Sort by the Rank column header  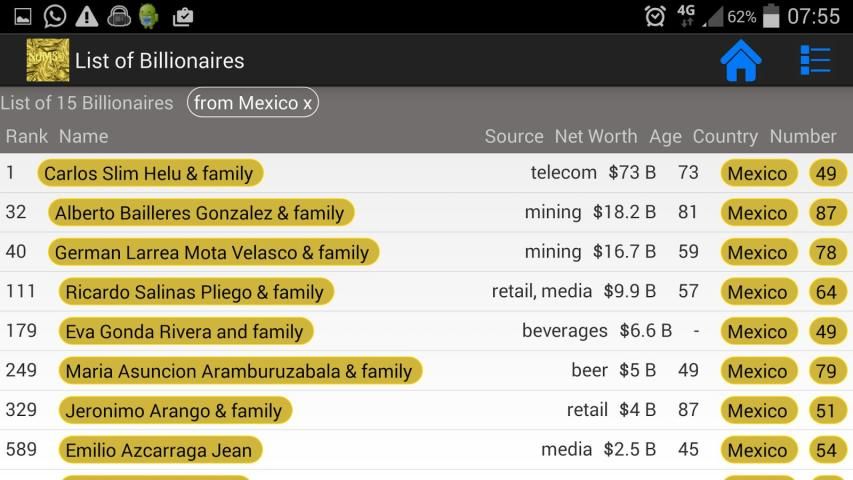[x=27, y=136]
